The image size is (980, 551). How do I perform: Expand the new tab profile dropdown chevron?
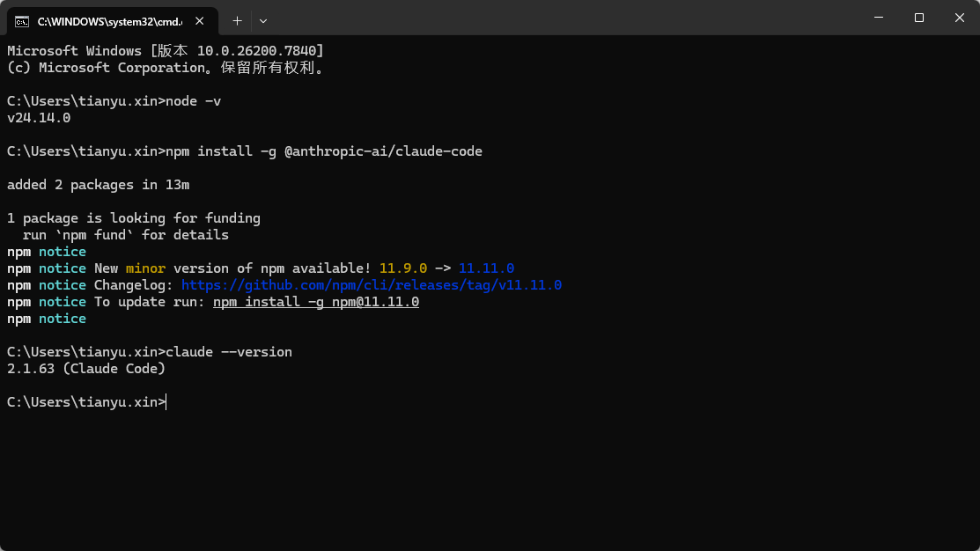pyautogui.click(x=263, y=21)
